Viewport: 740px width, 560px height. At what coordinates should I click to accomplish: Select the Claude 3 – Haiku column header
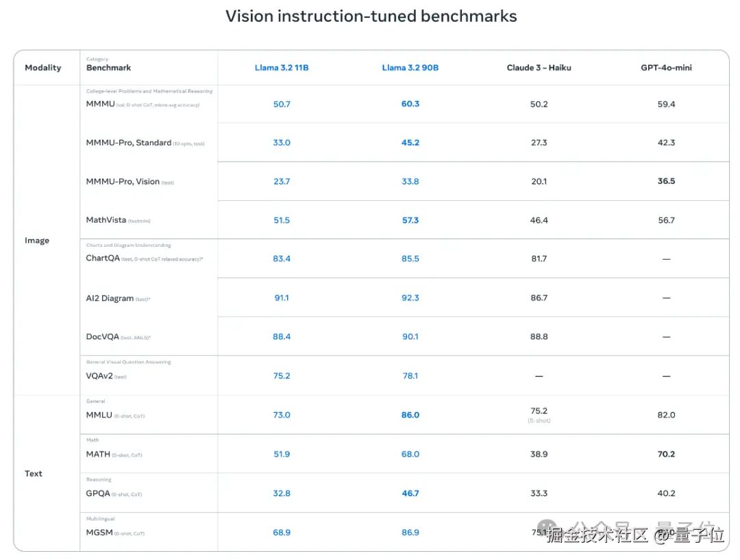(539, 68)
